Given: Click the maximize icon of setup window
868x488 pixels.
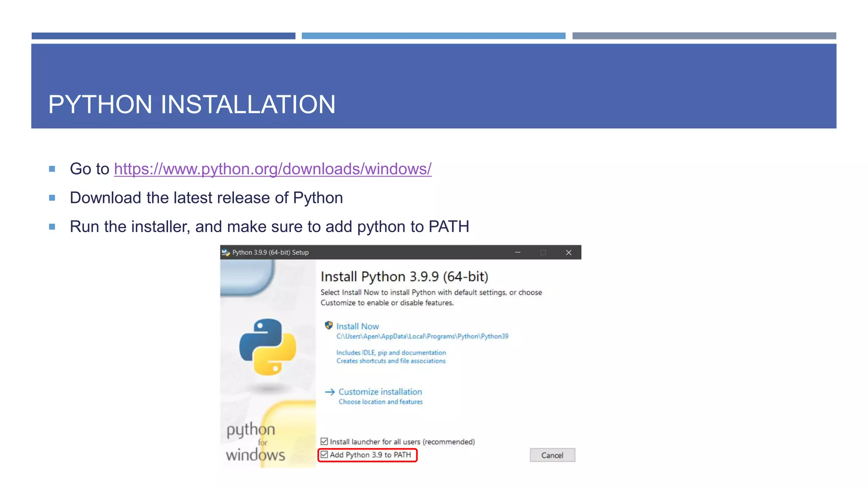Looking at the screenshot, I should point(543,252).
